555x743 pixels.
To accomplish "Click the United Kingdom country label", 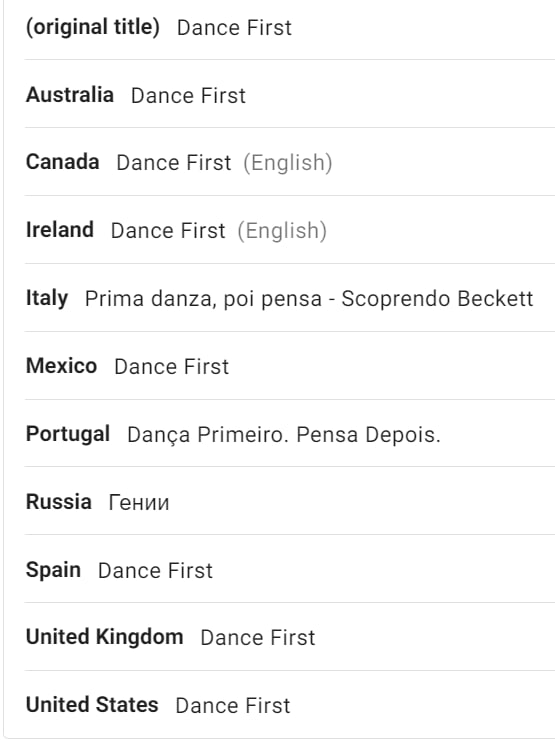I will [x=104, y=637].
